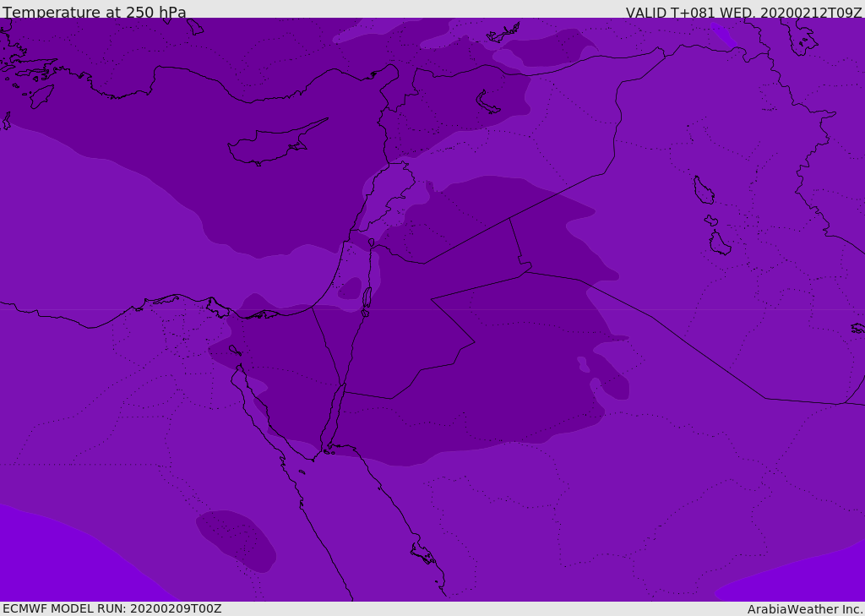Click the "Temperature at 250 hPa" title
Image resolution: width=865 pixels, height=616 pixels.
pos(95,13)
